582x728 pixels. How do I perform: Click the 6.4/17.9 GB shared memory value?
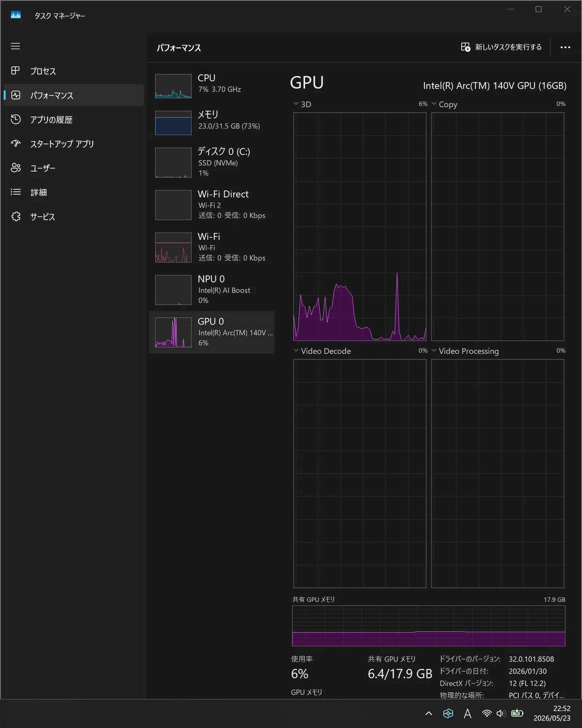[x=400, y=674]
